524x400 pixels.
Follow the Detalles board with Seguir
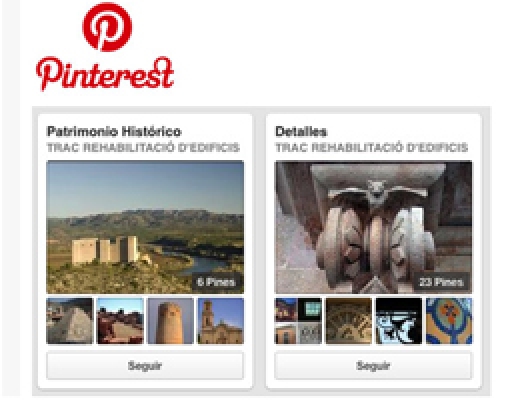pyautogui.click(x=373, y=366)
